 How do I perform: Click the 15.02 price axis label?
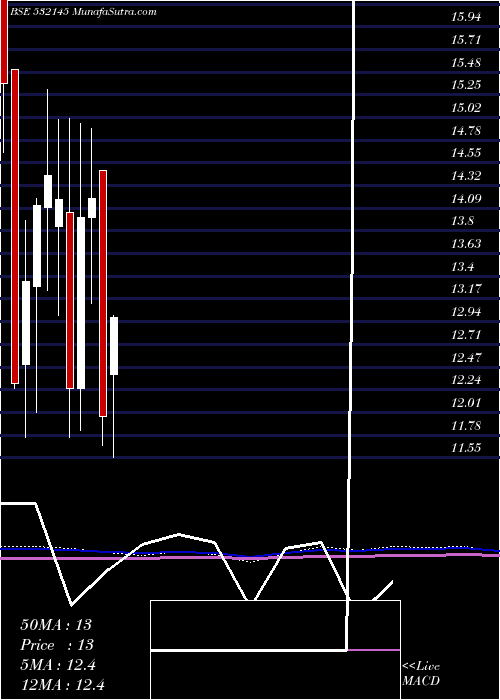click(466, 108)
